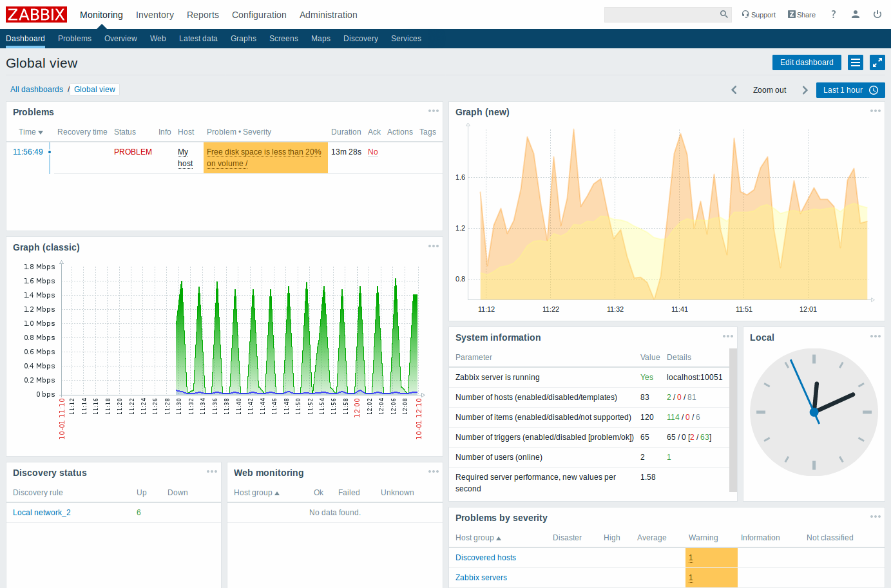Open the Free disk space problem link
This screenshot has width=891, height=588.
264,158
